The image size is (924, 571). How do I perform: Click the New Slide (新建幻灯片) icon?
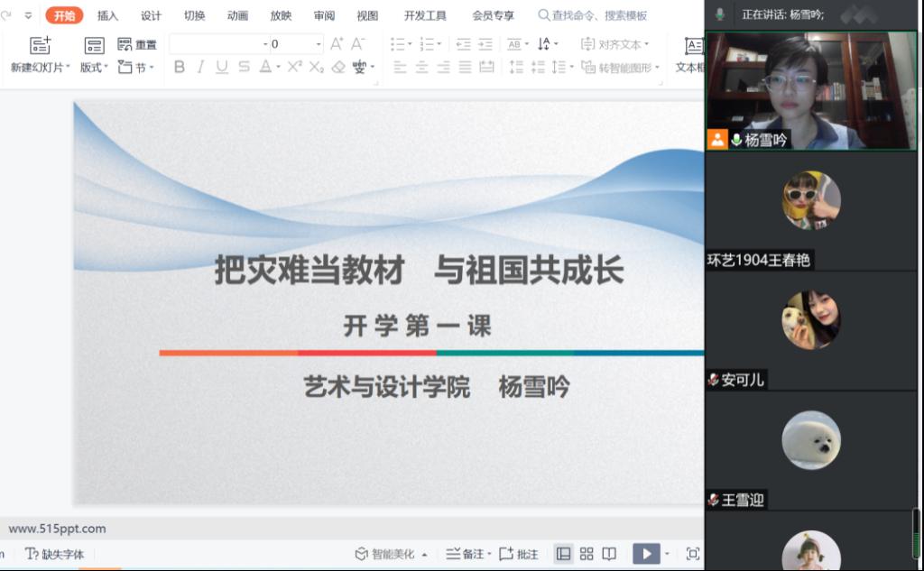pyautogui.click(x=40, y=46)
